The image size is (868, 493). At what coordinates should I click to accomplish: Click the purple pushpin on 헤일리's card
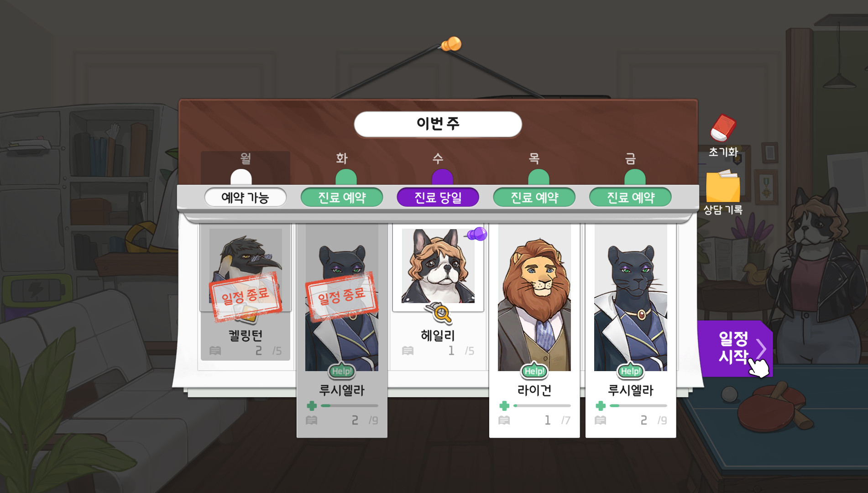476,234
